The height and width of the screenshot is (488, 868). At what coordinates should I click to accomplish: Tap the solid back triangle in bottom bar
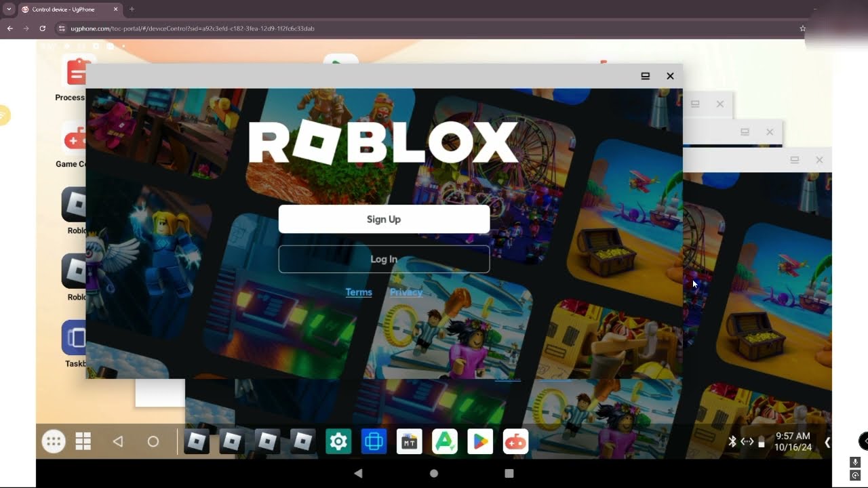[x=359, y=473]
